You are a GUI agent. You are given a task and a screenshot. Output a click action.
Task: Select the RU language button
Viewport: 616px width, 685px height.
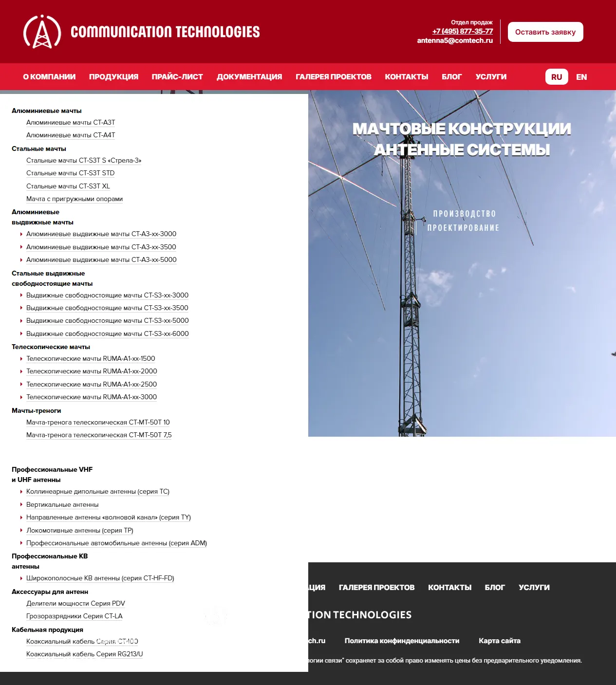pyautogui.click(x=557, y=77)
